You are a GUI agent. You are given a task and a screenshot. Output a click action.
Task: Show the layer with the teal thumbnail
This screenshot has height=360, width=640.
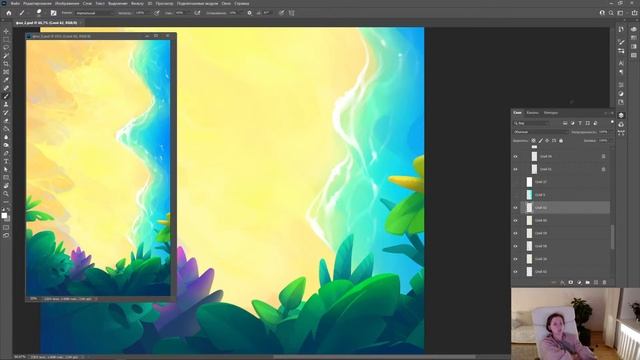click(x=516, y=195)
